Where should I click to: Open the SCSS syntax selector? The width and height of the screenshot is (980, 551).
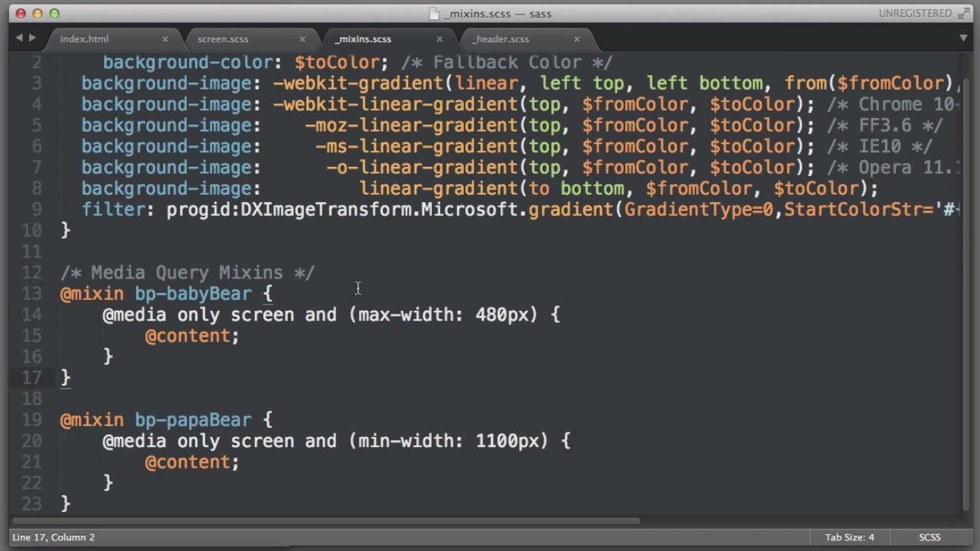[x=929, y=537]
